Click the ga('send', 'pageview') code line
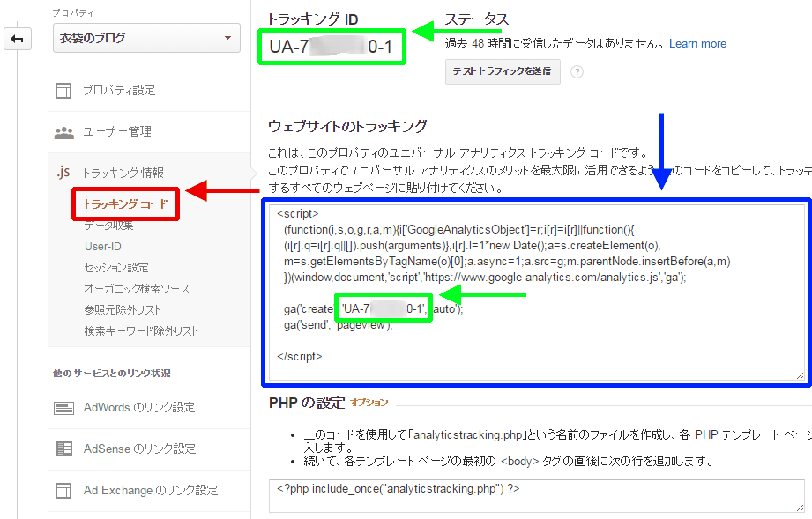 pyautogui.click(x=339, y=325)
